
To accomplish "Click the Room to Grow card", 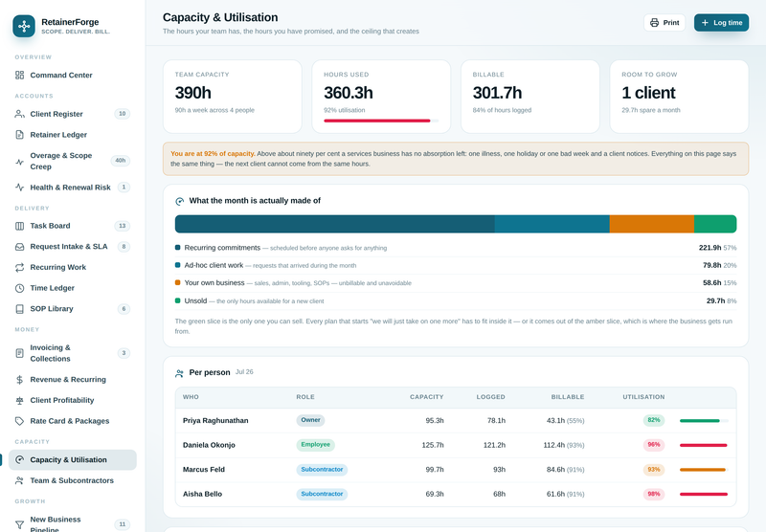I will pos(679,97).
